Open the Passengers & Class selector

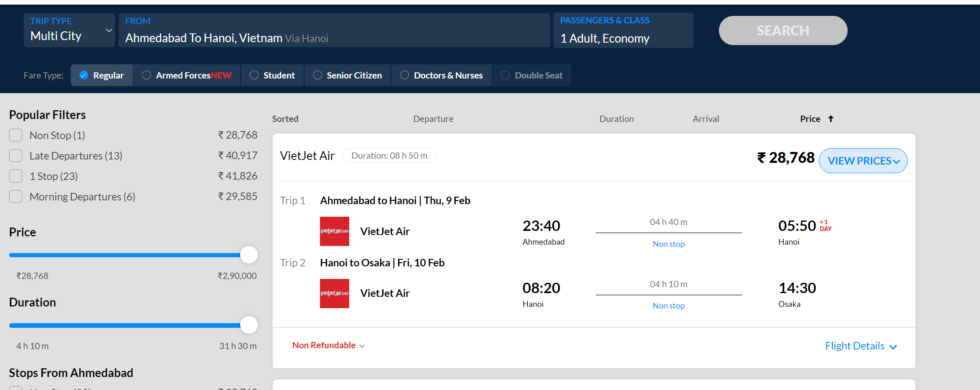pyautogui.click(x=623, y=30)
